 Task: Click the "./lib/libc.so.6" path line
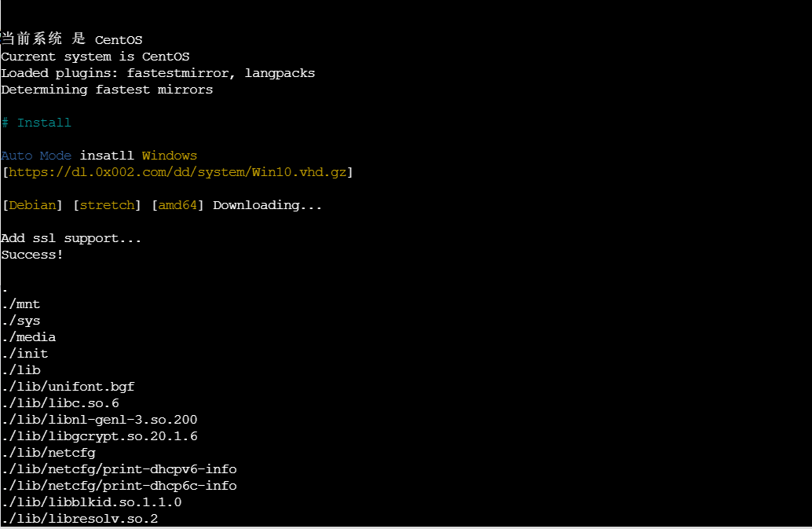[60, 403]
